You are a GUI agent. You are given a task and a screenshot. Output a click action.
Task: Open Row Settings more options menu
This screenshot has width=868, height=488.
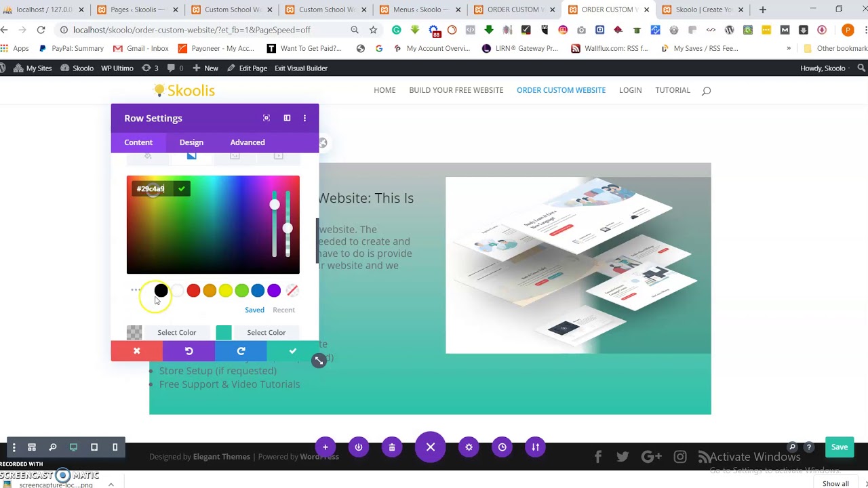(304, 118)
